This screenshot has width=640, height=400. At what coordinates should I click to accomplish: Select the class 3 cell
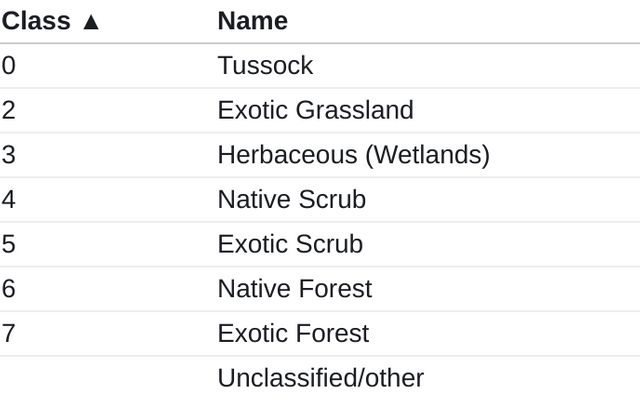(9, 155)
